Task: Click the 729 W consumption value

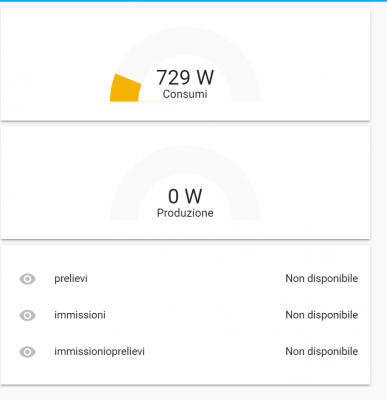Action: click(185, 77)
